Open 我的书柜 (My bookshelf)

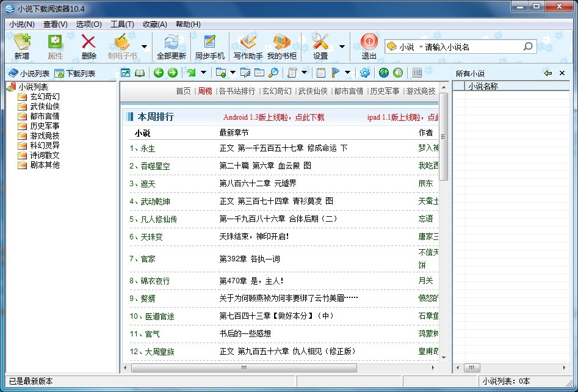click(x=281, y=46)
